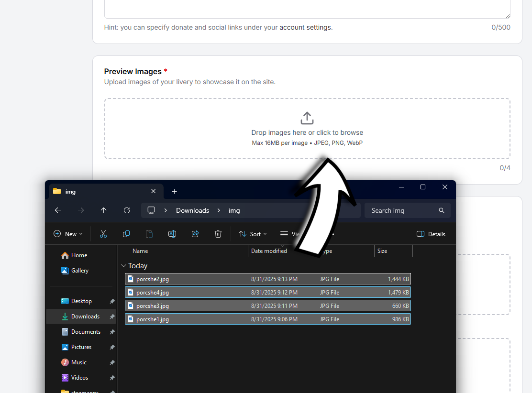The image size is (532, 393).
Task: Open the New dropdown menu
Action: pyautogui.click(x=68, y=234)
